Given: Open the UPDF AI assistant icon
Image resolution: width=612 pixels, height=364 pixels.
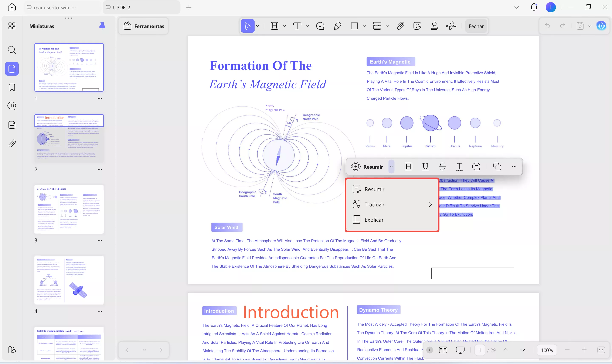Looking at the screenshot, I should click(x=601, y=26).
